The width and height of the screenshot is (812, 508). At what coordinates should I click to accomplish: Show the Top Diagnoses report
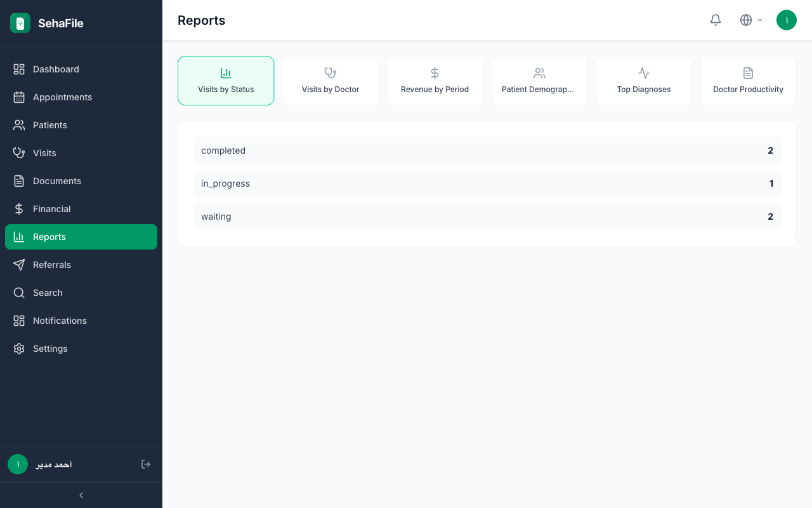pos(644,81)
